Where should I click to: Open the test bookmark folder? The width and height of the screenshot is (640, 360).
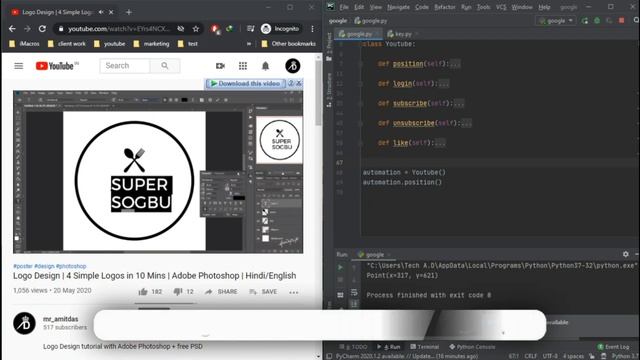point(188,44)
